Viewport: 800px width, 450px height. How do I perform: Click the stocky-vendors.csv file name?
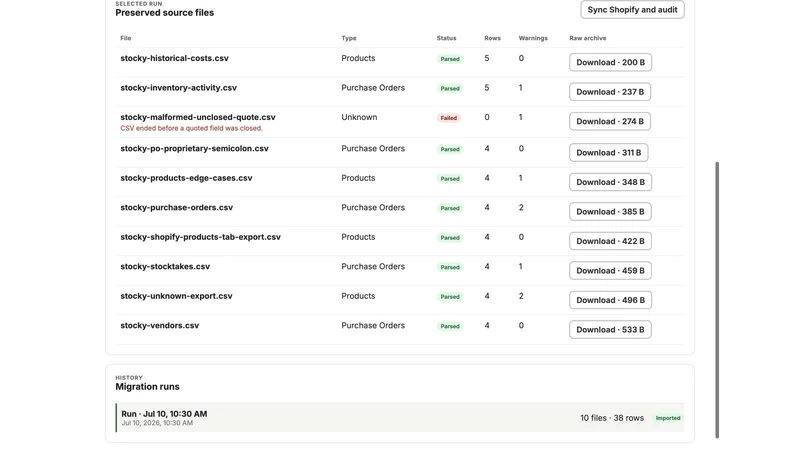pyautogui.click(x=160, y=326)
